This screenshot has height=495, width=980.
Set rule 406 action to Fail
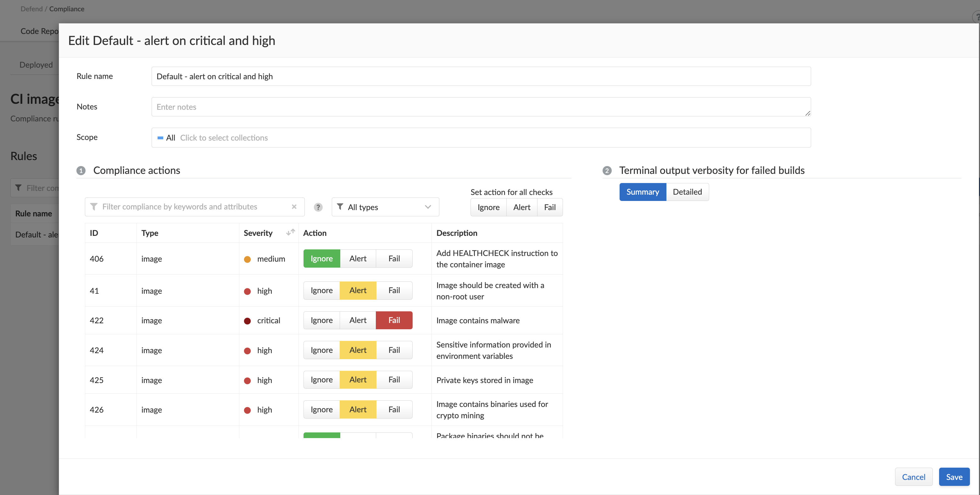pyautogui.click(x=394, y=259)
